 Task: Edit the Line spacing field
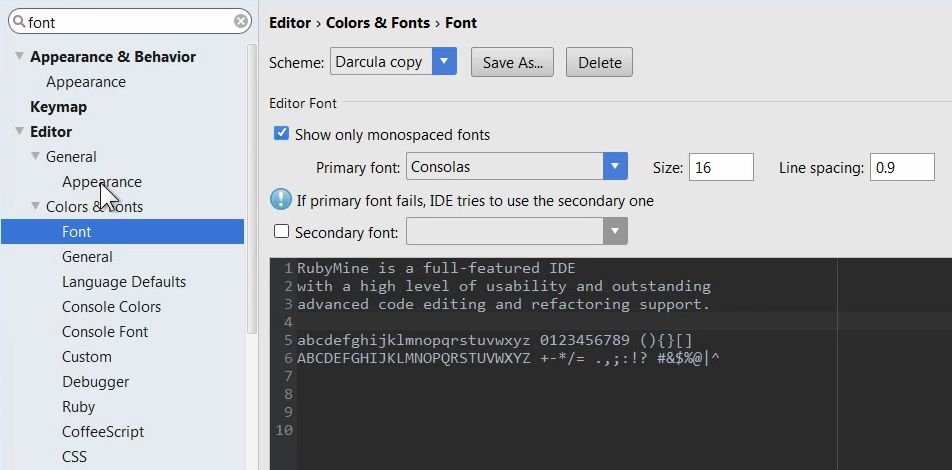click(x=902, y=167)
